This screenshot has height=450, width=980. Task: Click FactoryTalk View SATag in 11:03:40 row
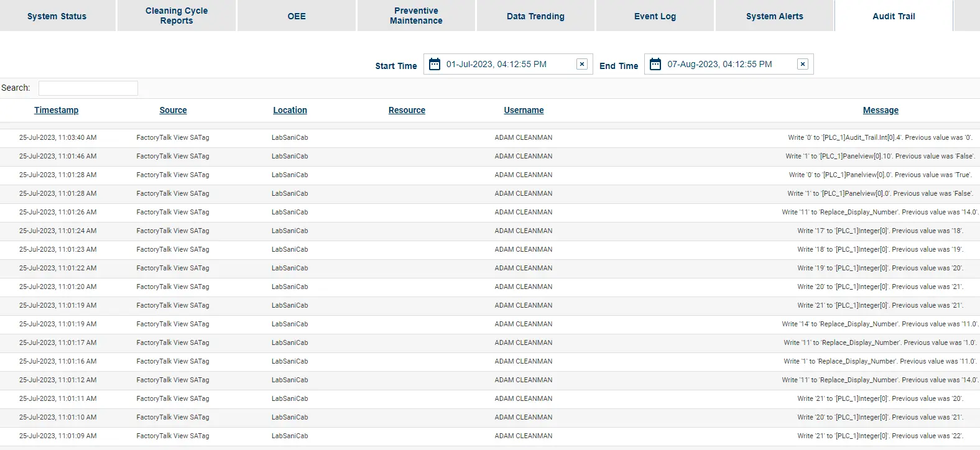coord(173,137)
